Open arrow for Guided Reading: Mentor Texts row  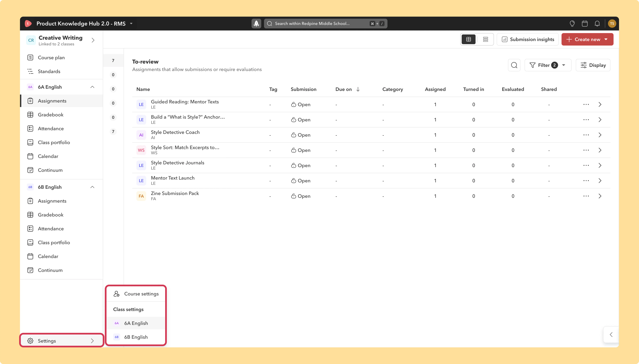pos(600,105)
